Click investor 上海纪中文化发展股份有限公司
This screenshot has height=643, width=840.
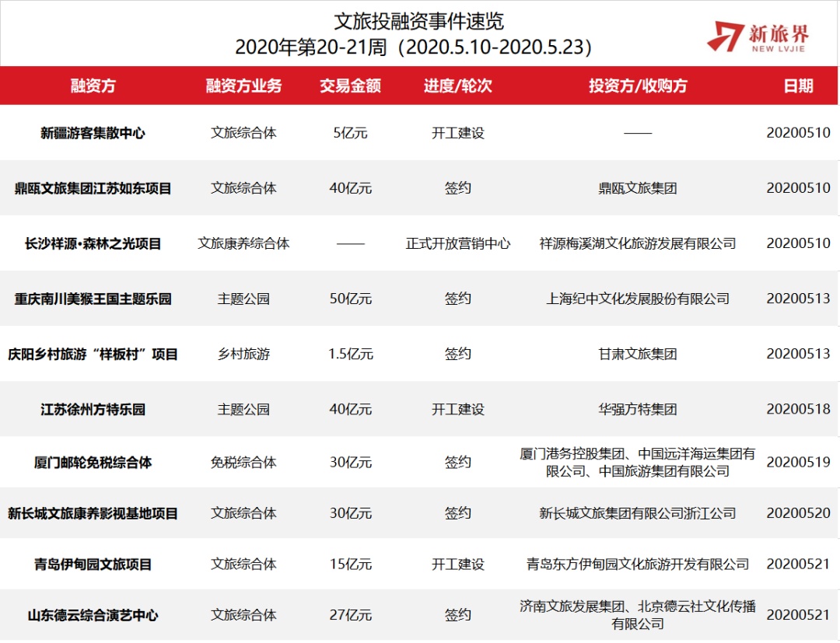(x=638, y=299)
